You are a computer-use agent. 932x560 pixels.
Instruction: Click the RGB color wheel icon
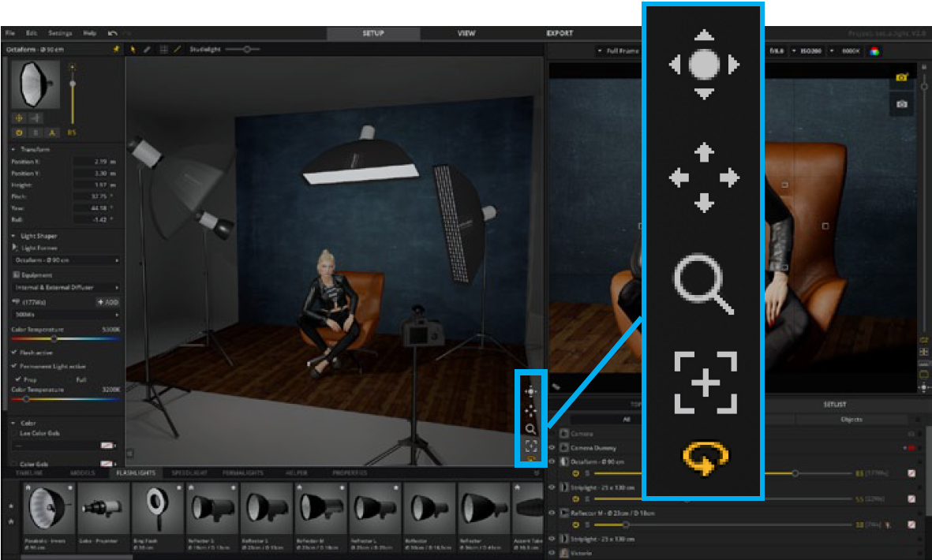[874, 50]
